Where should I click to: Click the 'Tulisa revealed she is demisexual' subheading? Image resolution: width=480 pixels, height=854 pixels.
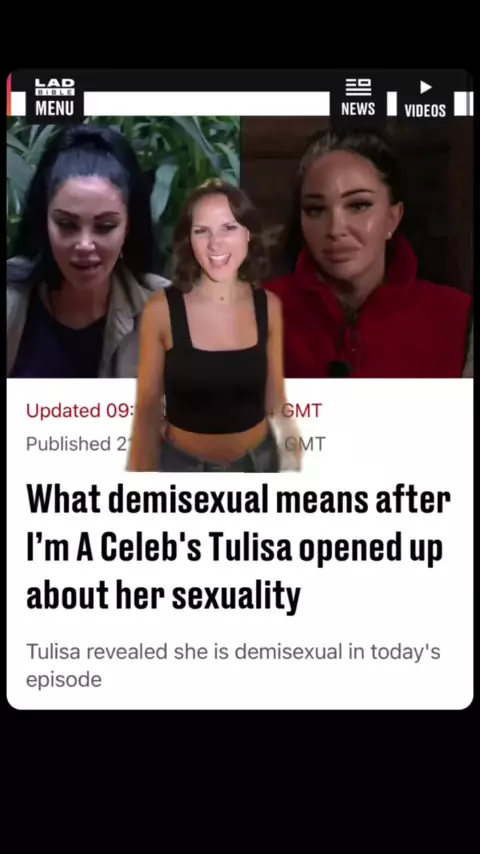(x=233, y=665)
